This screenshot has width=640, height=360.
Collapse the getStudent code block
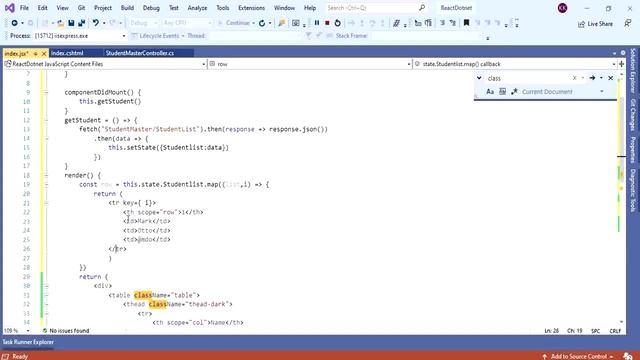pyautogui.click(x=46, y=120)
